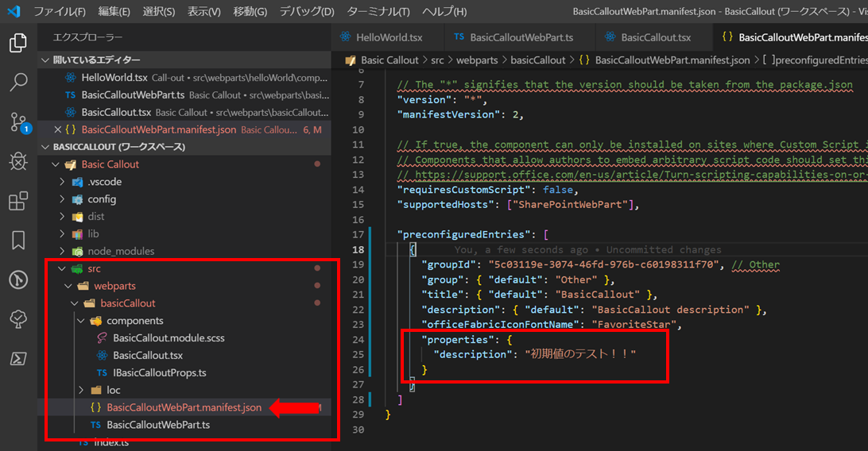Click the "officeFabricIconFontName" key text
Image resolution: width=868 pixels, height=451 pixels.
[x=501, y=325]
